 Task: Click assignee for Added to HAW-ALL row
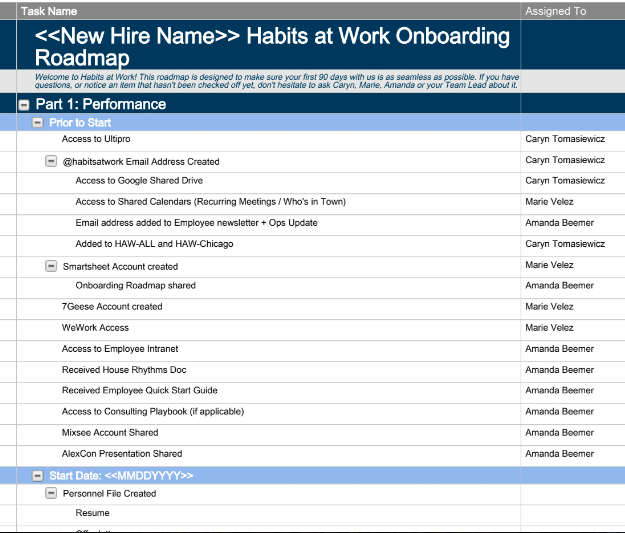565,244
